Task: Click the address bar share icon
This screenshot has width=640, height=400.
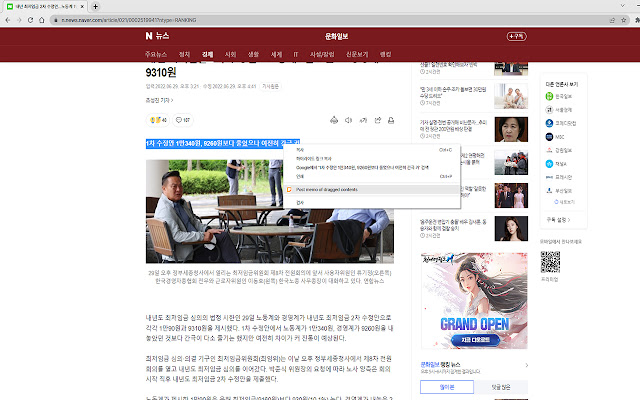Action: click(x=612, y=20)
